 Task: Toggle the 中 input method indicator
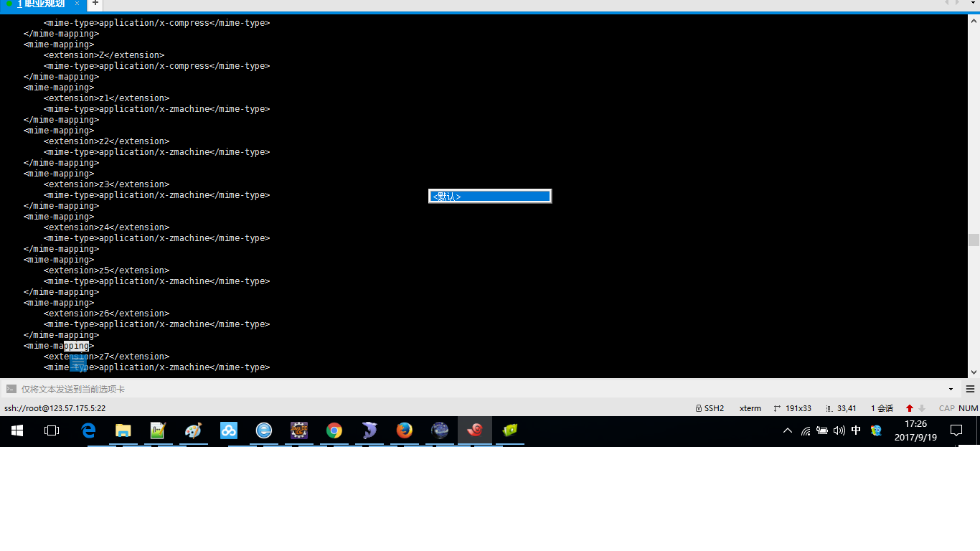click(856, 430)
